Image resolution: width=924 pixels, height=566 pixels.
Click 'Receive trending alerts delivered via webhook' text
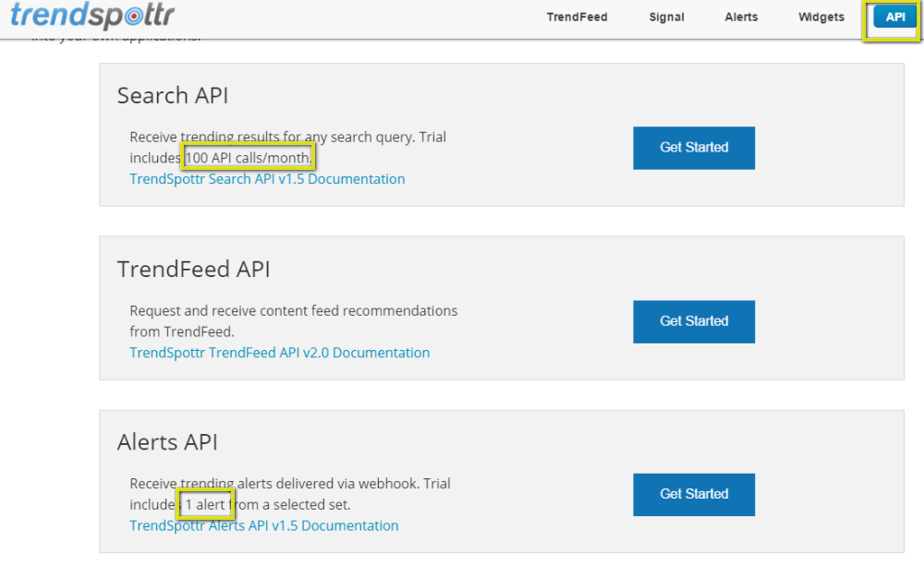point(274,484)
